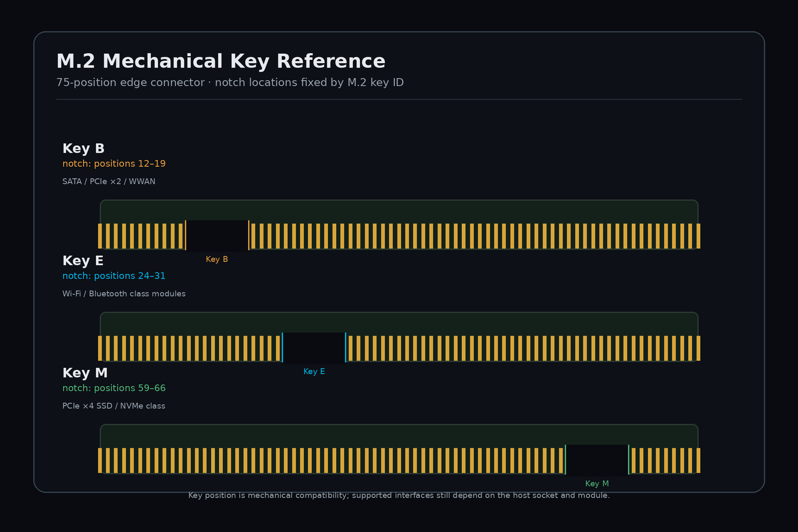798x532 pixels.
Task: Click the small blue "Key E" notch caption
Action: 314,371
